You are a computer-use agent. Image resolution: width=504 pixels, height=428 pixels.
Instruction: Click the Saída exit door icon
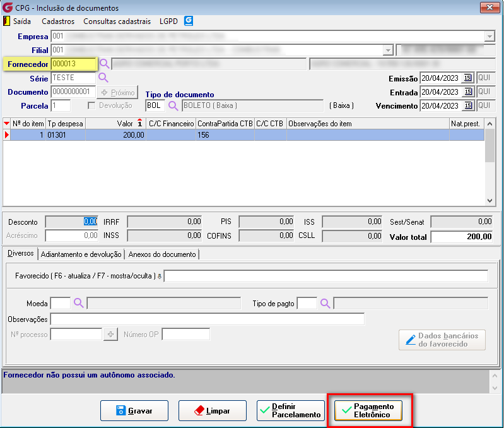(x=6, y=21)
